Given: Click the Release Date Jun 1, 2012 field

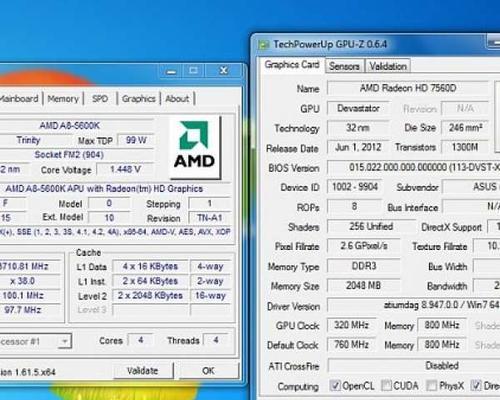Looking at the screenshot, I should (x=358, y=147).
